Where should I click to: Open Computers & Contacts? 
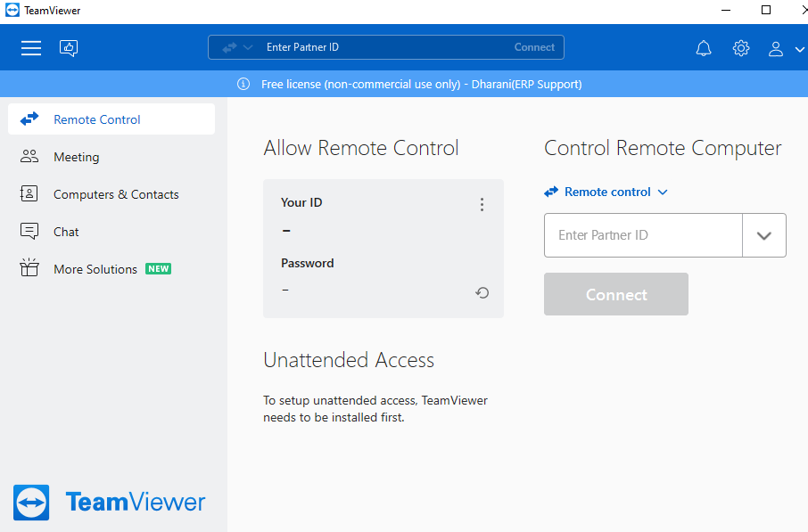111,194
